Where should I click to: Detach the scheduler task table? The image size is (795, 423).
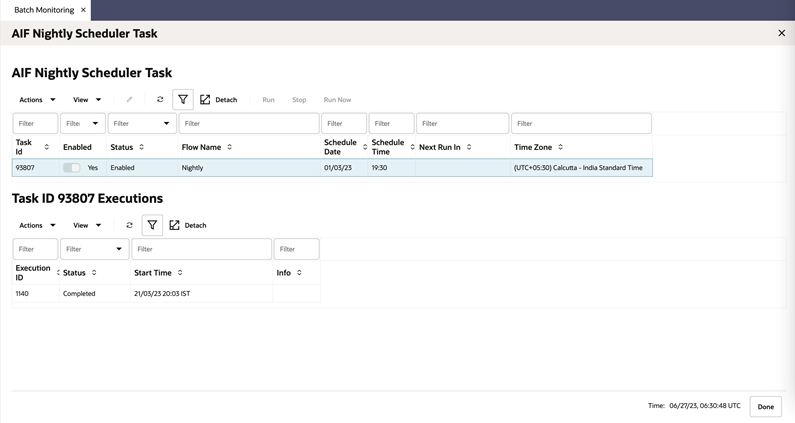(219, 99)
